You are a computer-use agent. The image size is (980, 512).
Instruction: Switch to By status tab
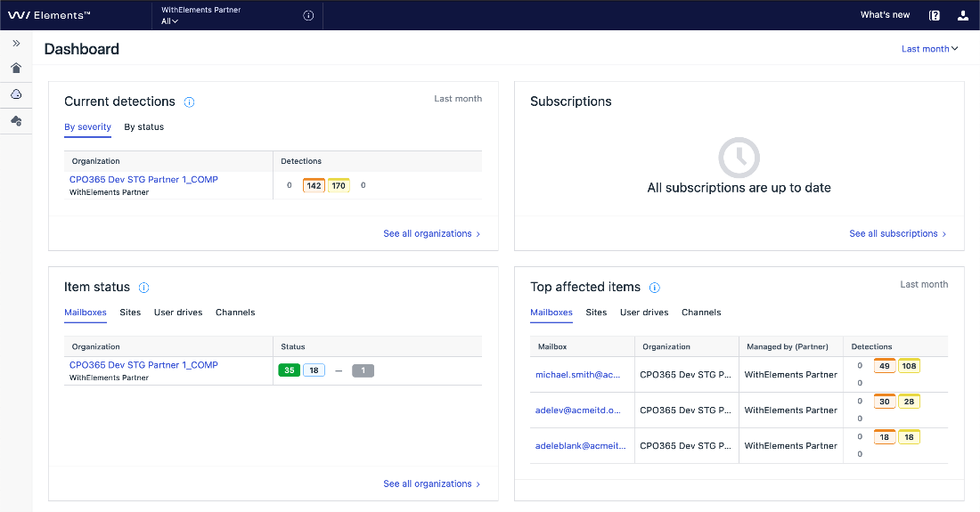[x=143, y=126]
